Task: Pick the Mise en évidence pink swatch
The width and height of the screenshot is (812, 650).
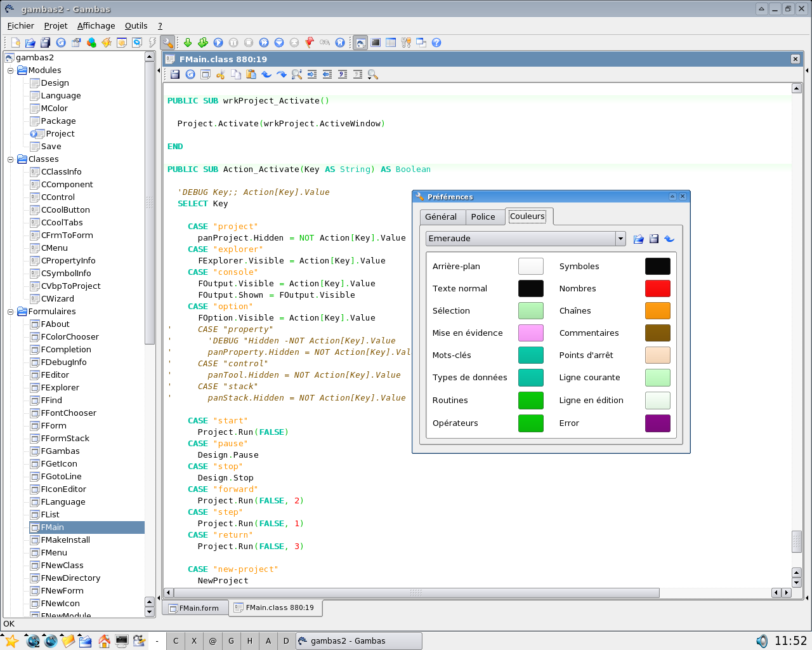Action: 531,333
